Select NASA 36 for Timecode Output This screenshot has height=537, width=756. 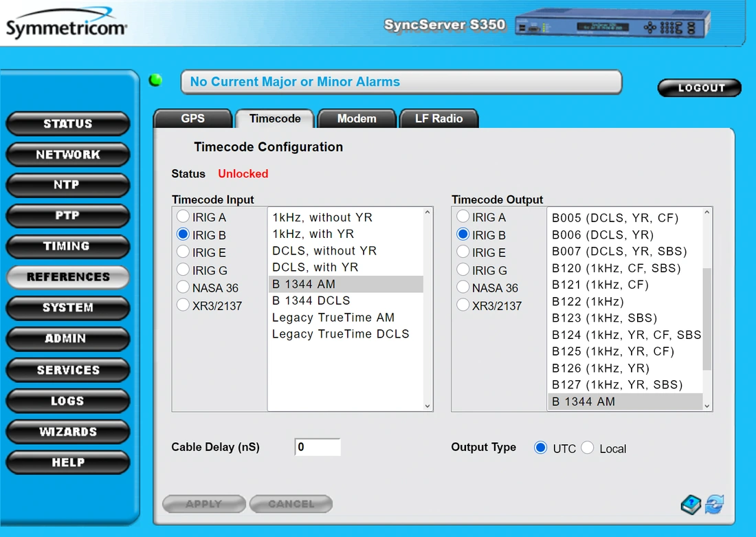(x=463, y=287)
